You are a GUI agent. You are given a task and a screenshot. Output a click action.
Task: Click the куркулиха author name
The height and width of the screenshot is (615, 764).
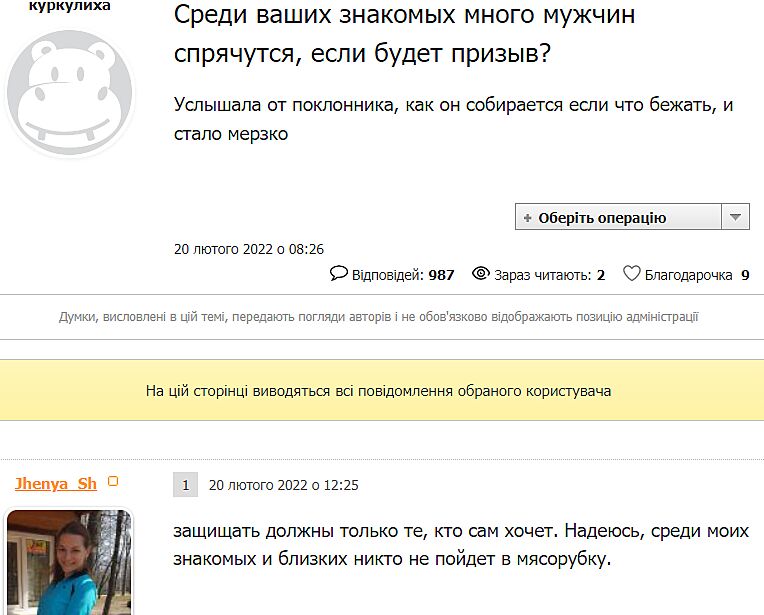coord(70,6)
